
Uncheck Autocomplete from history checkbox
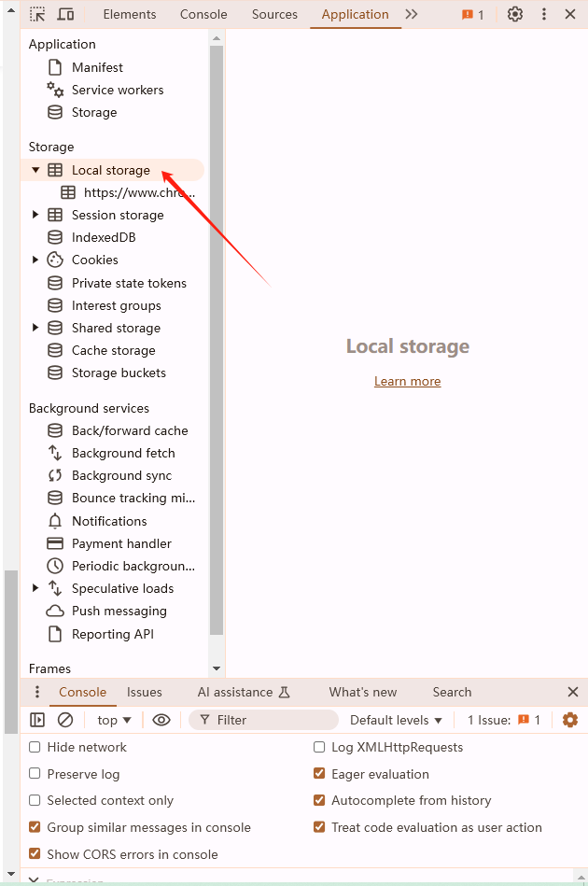[319, 800]
